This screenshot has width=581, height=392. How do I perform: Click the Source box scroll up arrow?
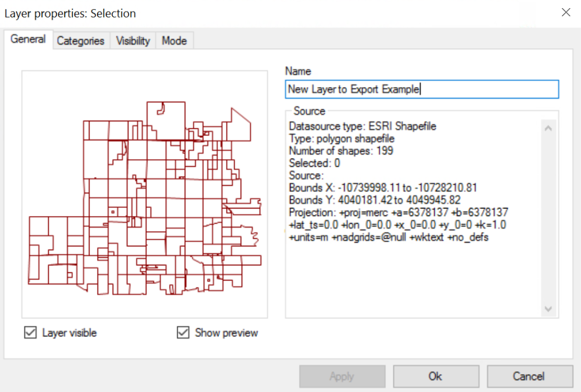(x=548, y=128)
